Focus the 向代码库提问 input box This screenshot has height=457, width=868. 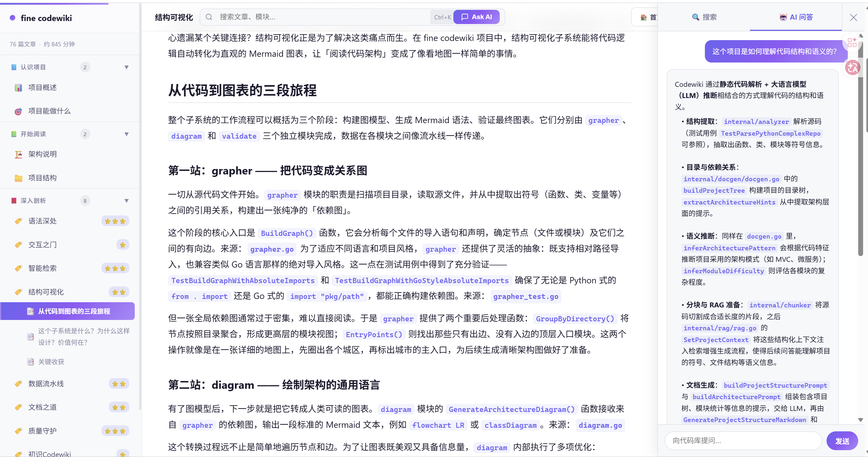click(x=743, y=440)
